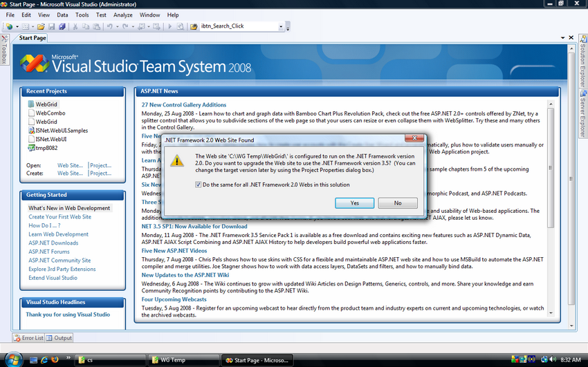Open the Error List bottom tab
This screenshot has height=367, width=588.
pos(28,338)
